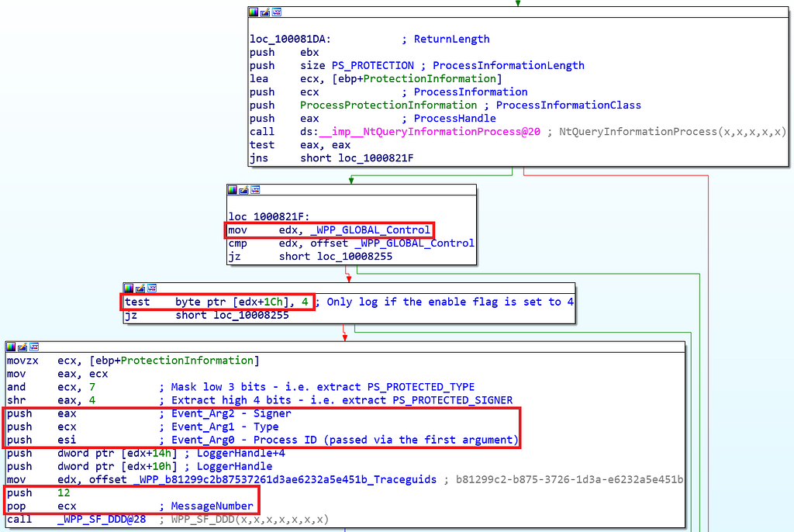Click the pencil edit icon on loc_1000821F block
This screenshot has height=532, width=794.
[243, 189]
